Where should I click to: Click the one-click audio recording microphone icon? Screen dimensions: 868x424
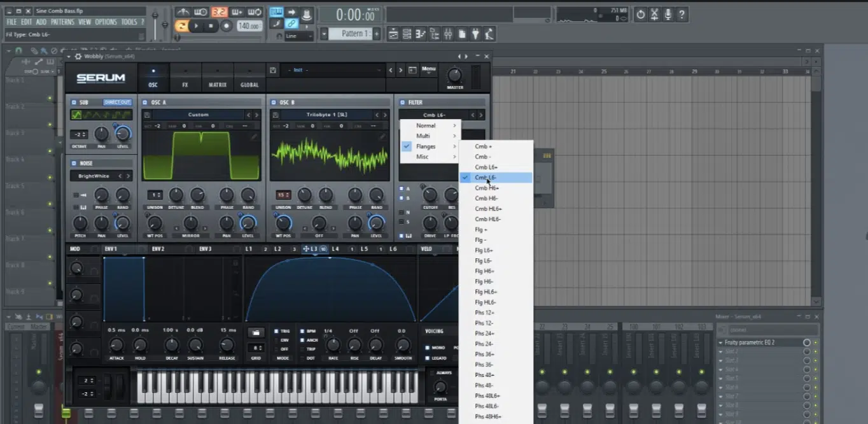click(668, 14)
